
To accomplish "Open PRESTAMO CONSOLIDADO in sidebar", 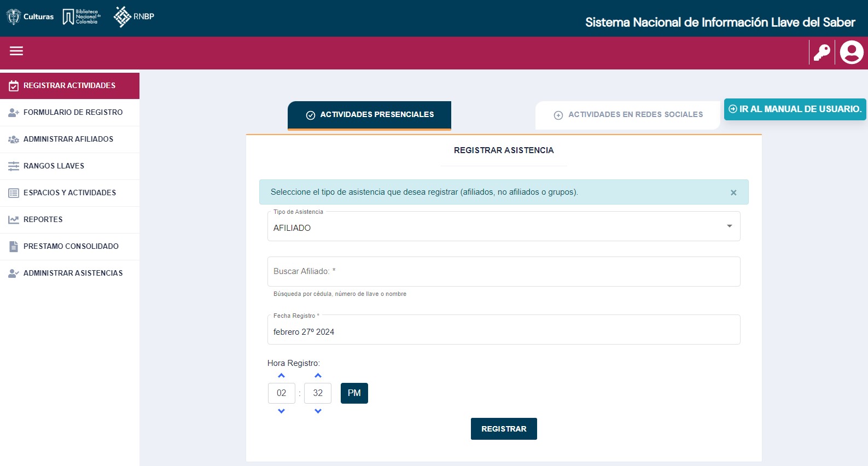I will click(x=69, y=247).
